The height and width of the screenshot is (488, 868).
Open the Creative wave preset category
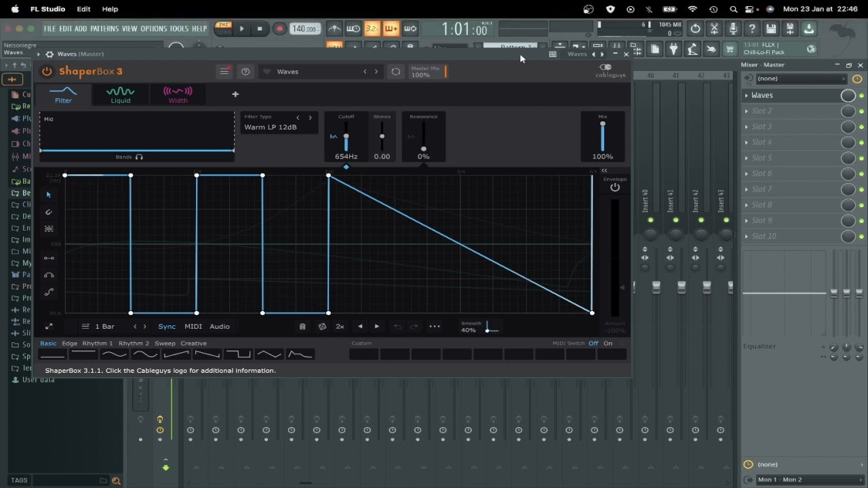click(193, 344)
